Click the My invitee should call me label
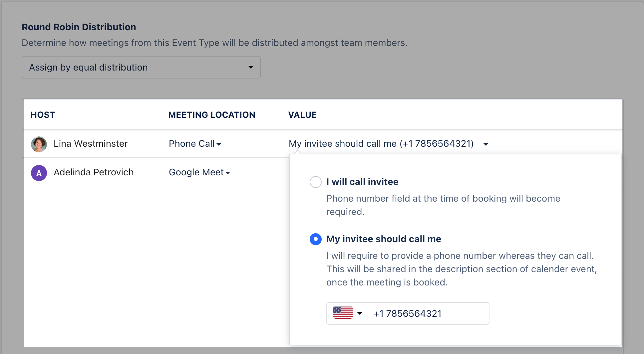 pyautogui.click(x=384, y=239)
